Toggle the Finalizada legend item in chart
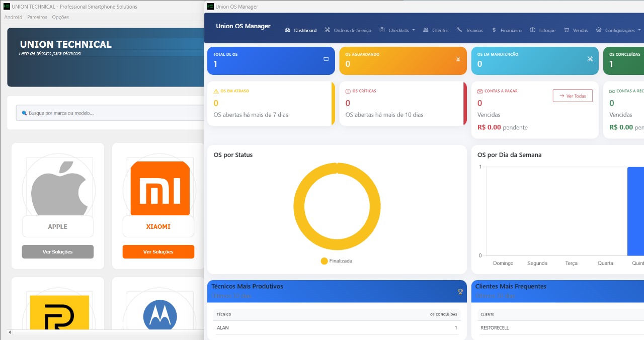Image resolution: width=644 pixels, height=340 pixels. [337, 261]
